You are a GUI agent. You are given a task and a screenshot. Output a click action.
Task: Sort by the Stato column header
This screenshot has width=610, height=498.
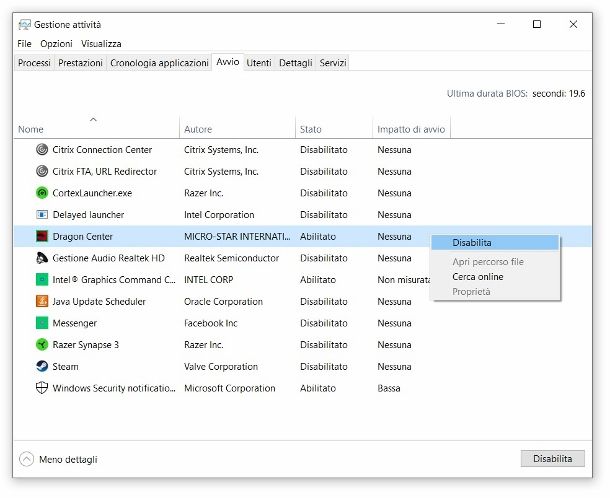(x=334, y=129)
